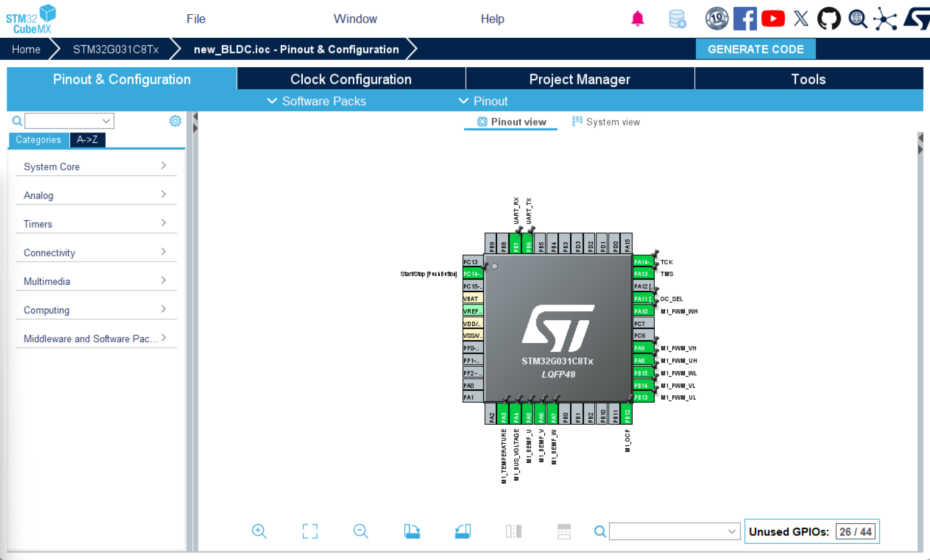
Task: Open the Window menu
Action: 355,19
